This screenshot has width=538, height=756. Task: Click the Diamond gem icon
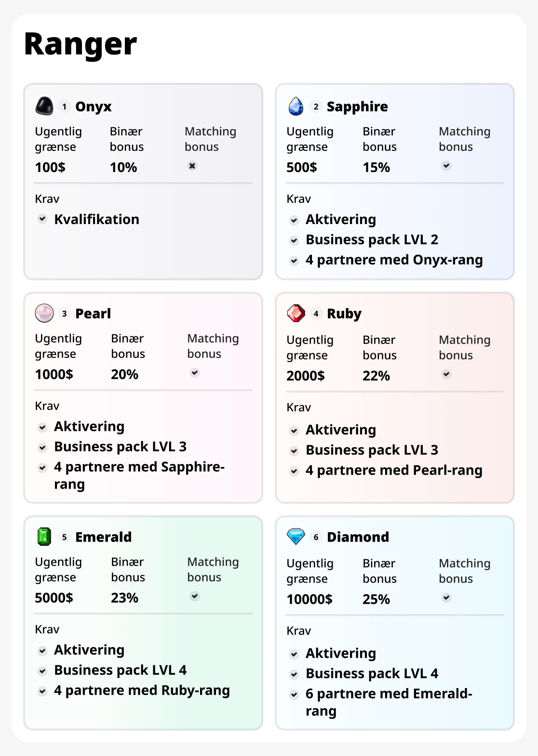[296, 536]
